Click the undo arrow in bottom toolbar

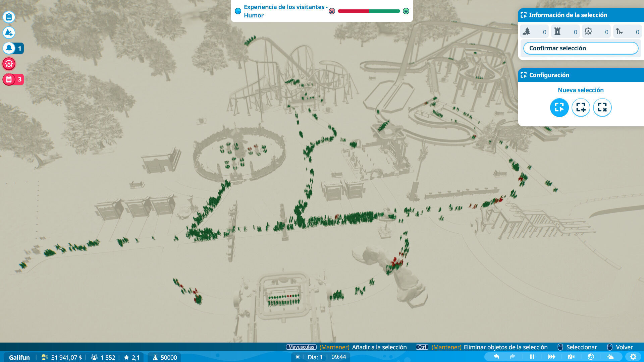(496, 357)
